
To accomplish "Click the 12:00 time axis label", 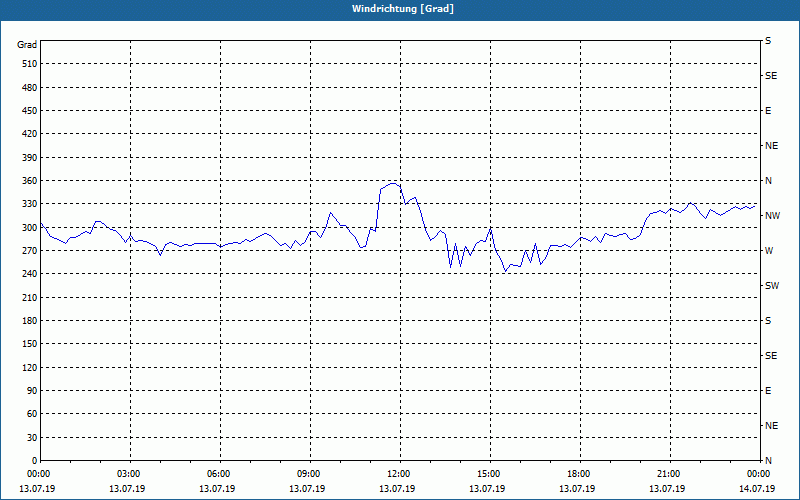I will pyautogui.click(x=398, y=474).
